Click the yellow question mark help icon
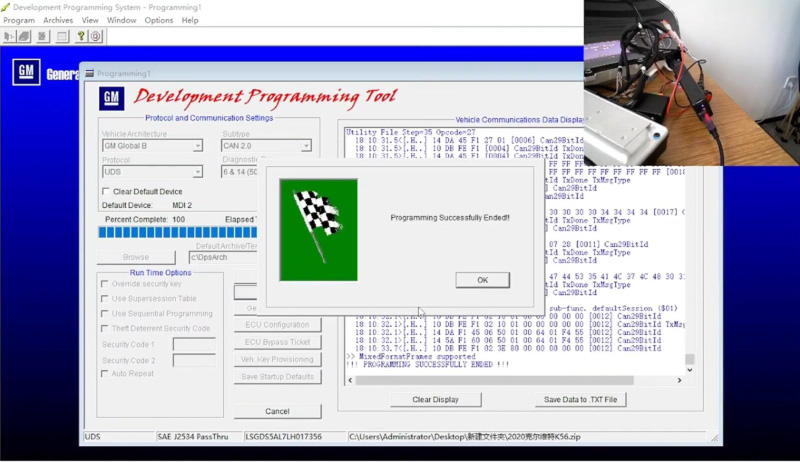This screenshot has height=462, width=800. pos(81,36)
